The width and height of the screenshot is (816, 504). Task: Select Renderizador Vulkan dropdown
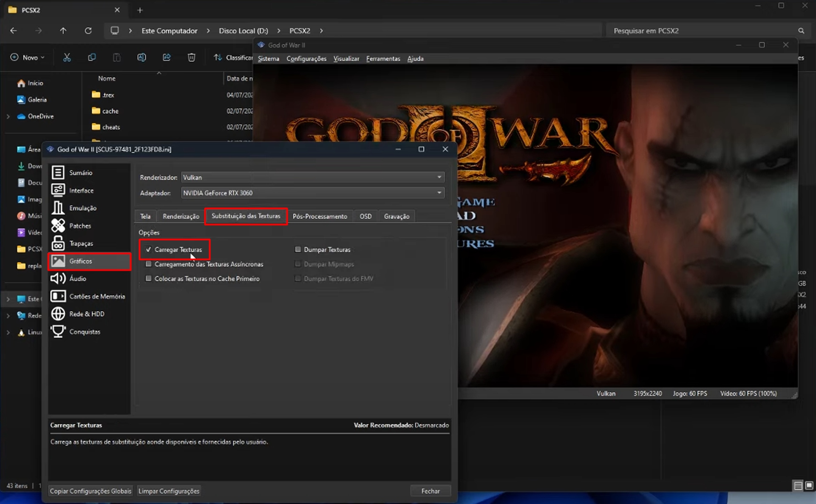pyautogui.click(x=312, y=177)
